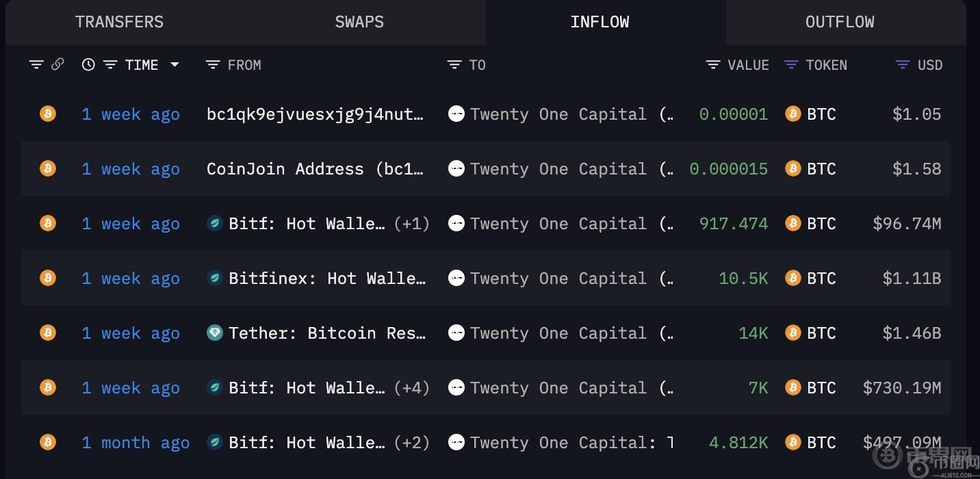The image size is (980, 479).
Task: Click the Bitfinex leaf icon beside 'Bitfinex: Hot Walle…'
Action: 215,278
